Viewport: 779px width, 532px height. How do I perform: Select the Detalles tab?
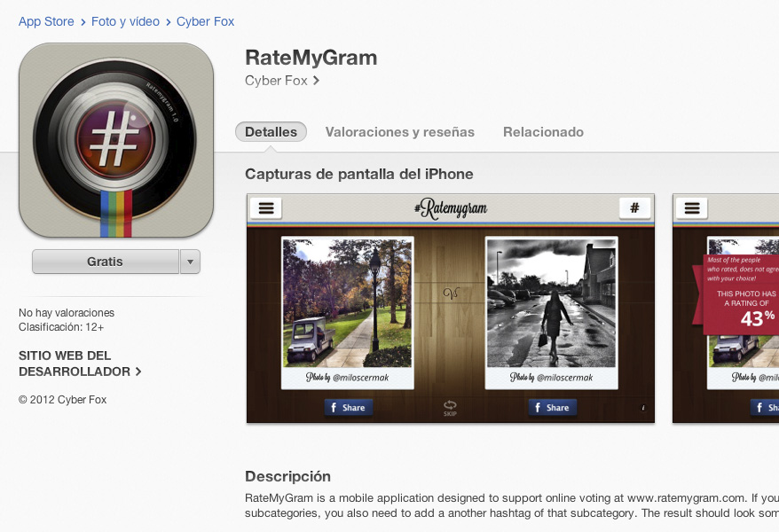(x=271, y=131)
